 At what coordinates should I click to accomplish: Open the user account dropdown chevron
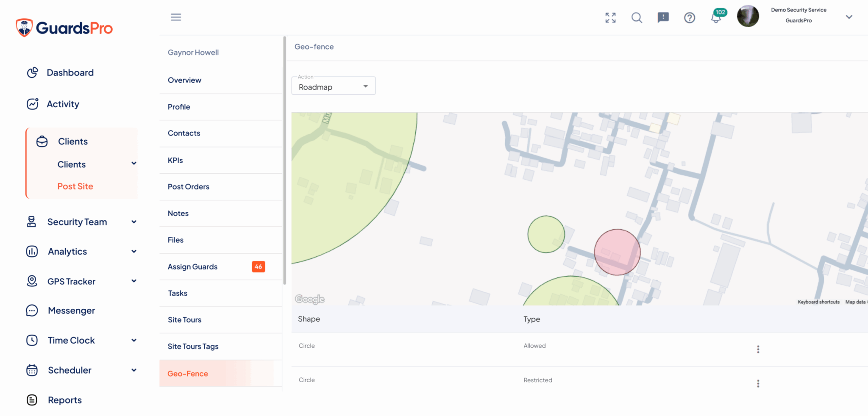(849, 17)
